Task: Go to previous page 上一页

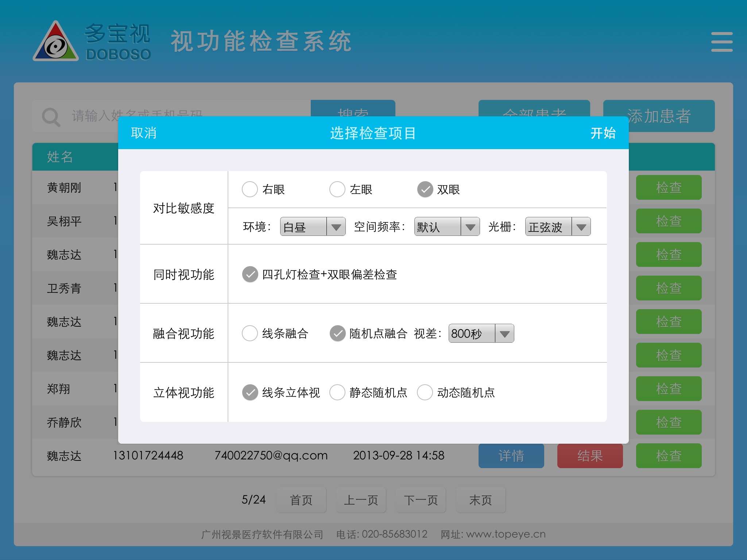Action: coord(361,500)
